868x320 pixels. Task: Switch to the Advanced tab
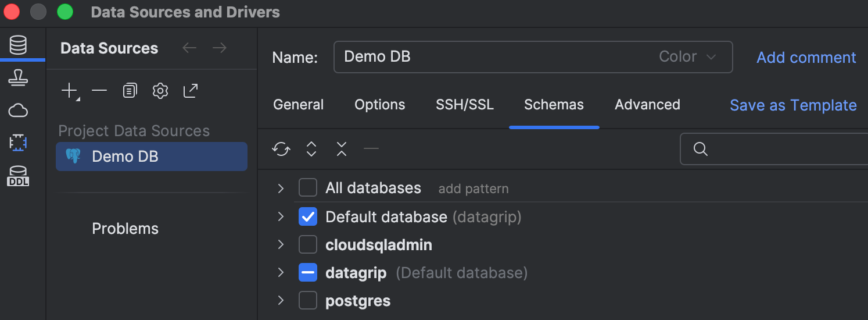[x=648, y=105]
